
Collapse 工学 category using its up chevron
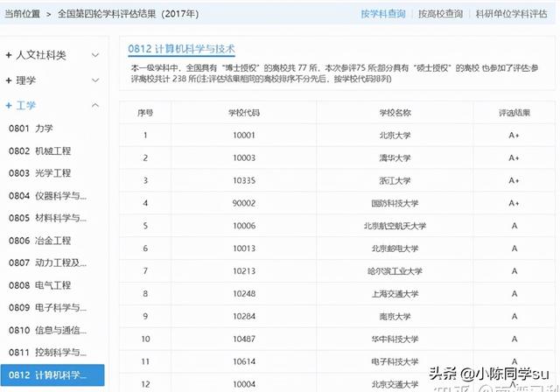94,105
